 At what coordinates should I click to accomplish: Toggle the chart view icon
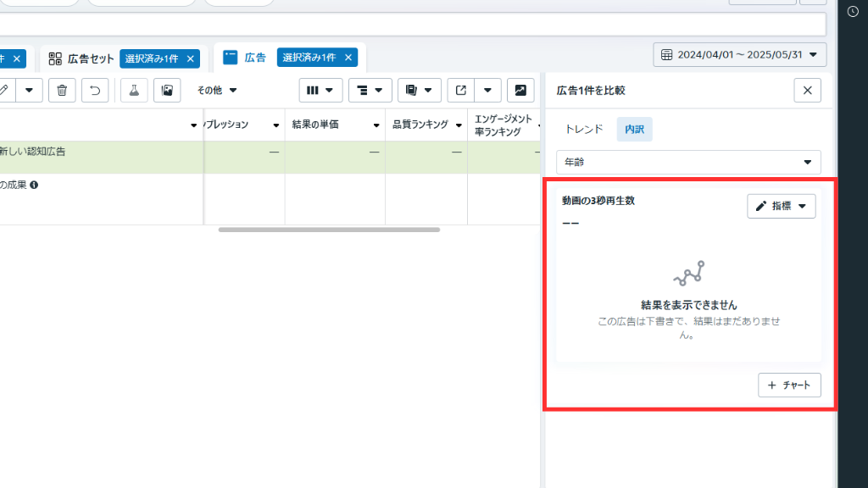point(520,90)
